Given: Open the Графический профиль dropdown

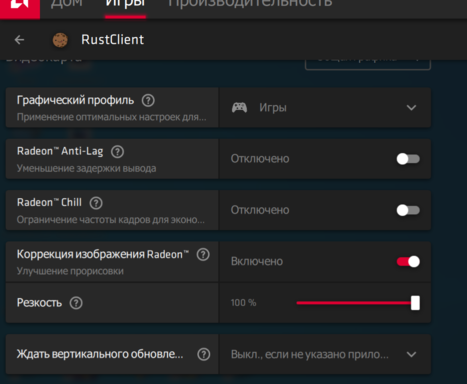Looking at the screenshot, I should coord(325,108).
